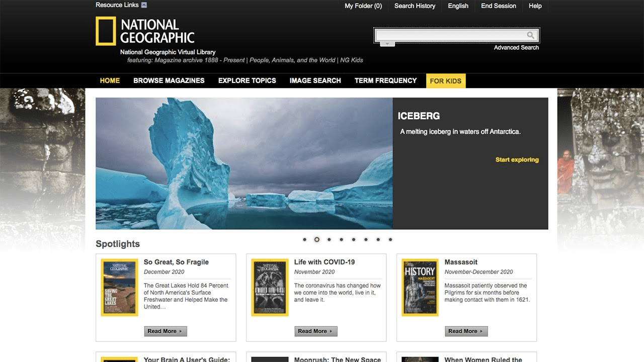The width and height of the screenshot is (644, 362).
Task: Expand the Resource Links arrow
Action: [144, 6]
